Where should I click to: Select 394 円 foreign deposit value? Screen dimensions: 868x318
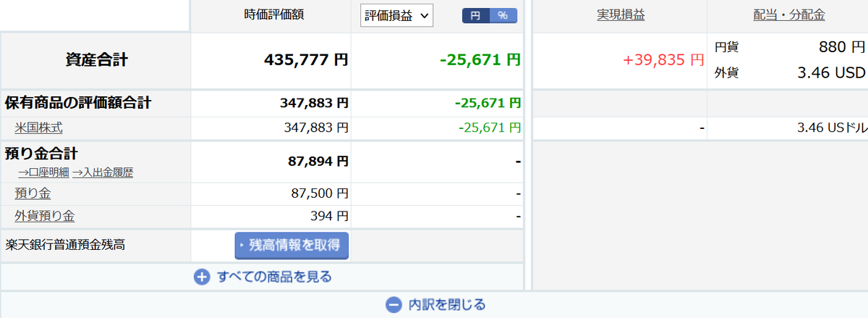point(329,216)
